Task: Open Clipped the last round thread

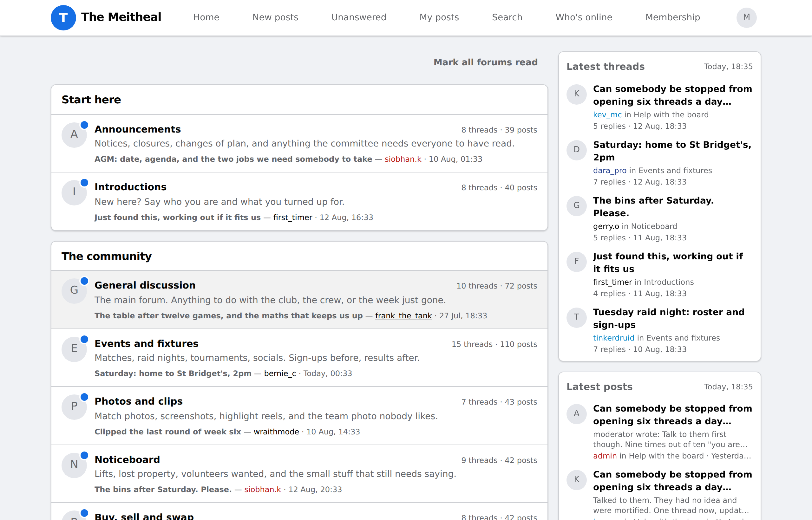Action: [167, 432]
